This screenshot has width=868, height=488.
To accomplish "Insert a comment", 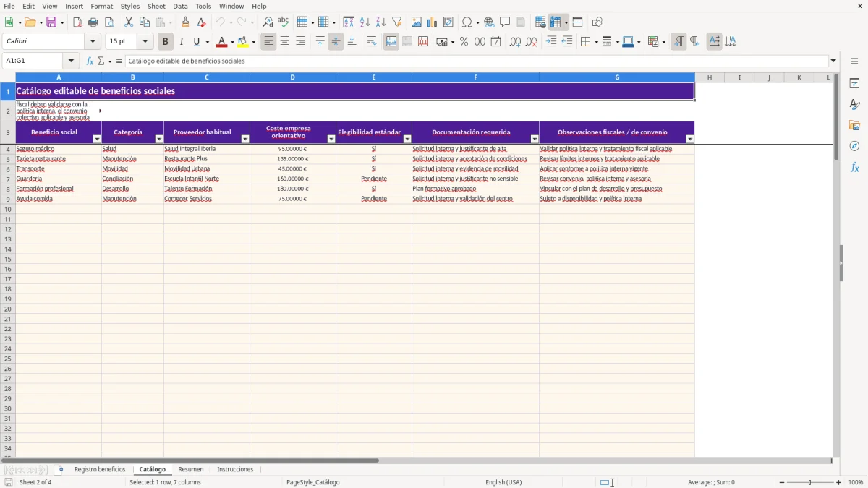I will pos(505,22).
